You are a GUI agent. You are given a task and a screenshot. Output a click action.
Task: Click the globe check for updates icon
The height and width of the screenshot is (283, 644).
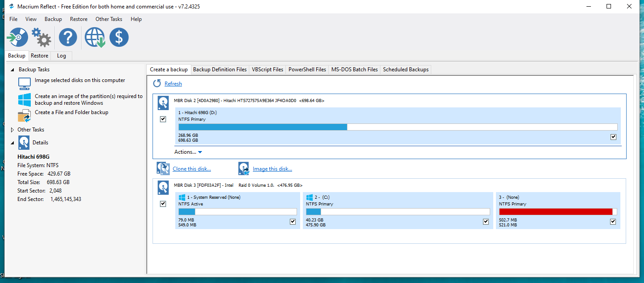(x=95, y=37)
